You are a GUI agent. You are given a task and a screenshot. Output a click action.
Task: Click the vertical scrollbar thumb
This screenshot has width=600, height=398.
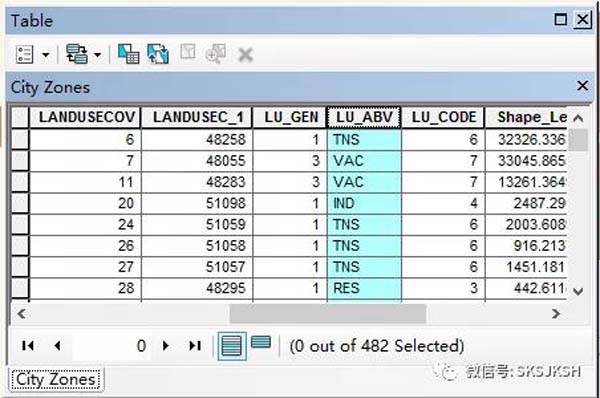(x=578, y=140)
